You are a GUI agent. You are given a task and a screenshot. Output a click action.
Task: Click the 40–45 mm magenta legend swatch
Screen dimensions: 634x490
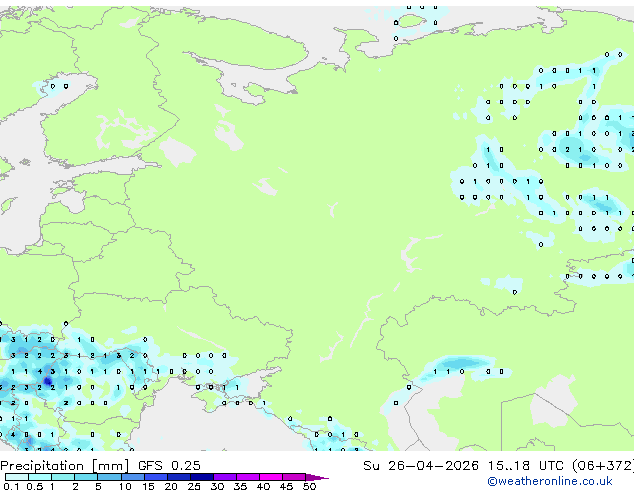pyautogui.click(x=271, y=477)
